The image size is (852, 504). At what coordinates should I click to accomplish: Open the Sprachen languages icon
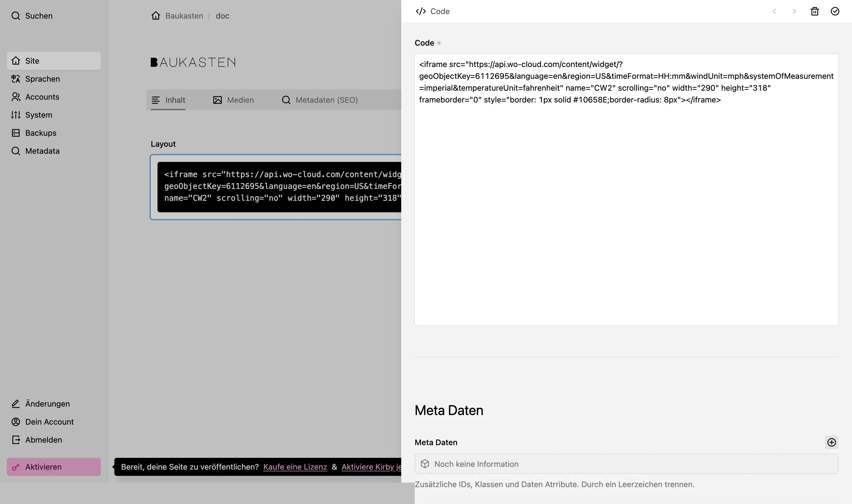15,79
